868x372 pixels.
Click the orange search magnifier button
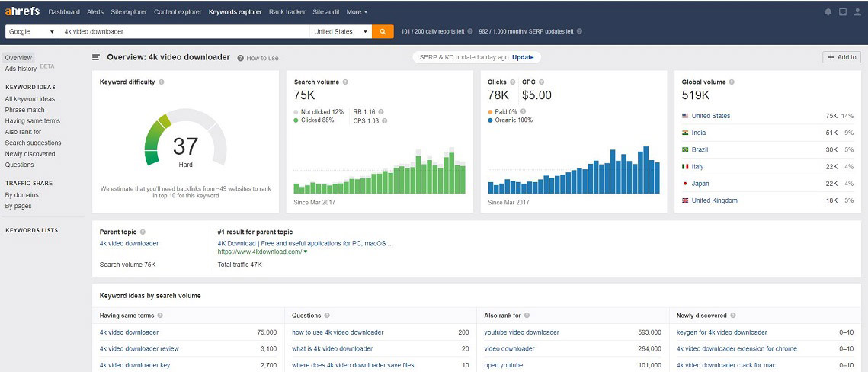coord(383,31)
